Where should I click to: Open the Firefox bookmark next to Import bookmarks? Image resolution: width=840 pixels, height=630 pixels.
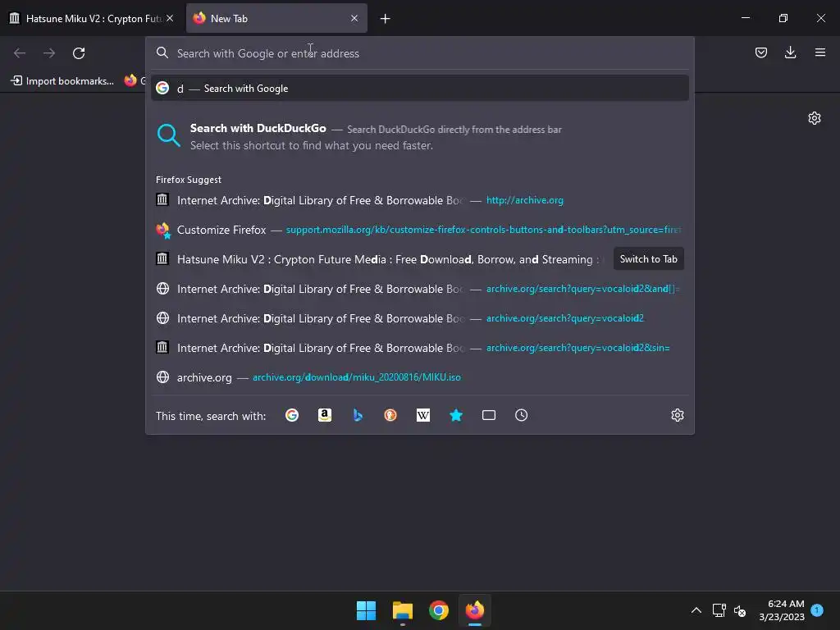pos(134,81)
